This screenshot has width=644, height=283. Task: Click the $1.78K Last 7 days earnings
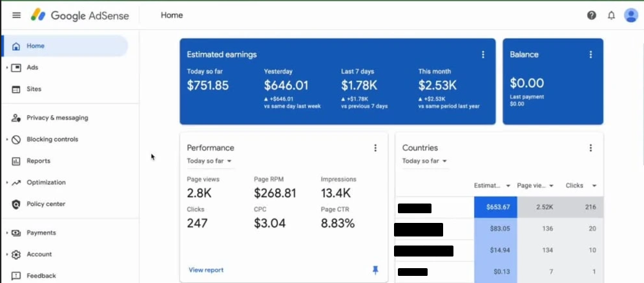[359, 85]
